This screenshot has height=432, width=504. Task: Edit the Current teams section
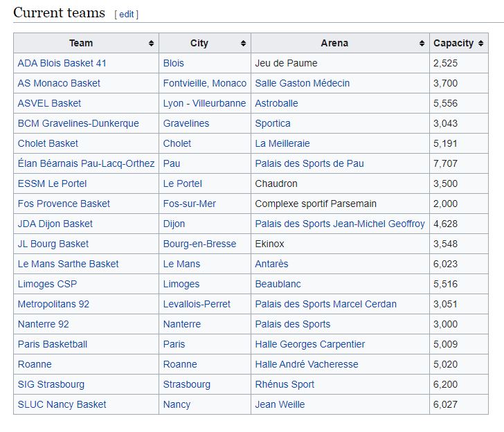126,14
